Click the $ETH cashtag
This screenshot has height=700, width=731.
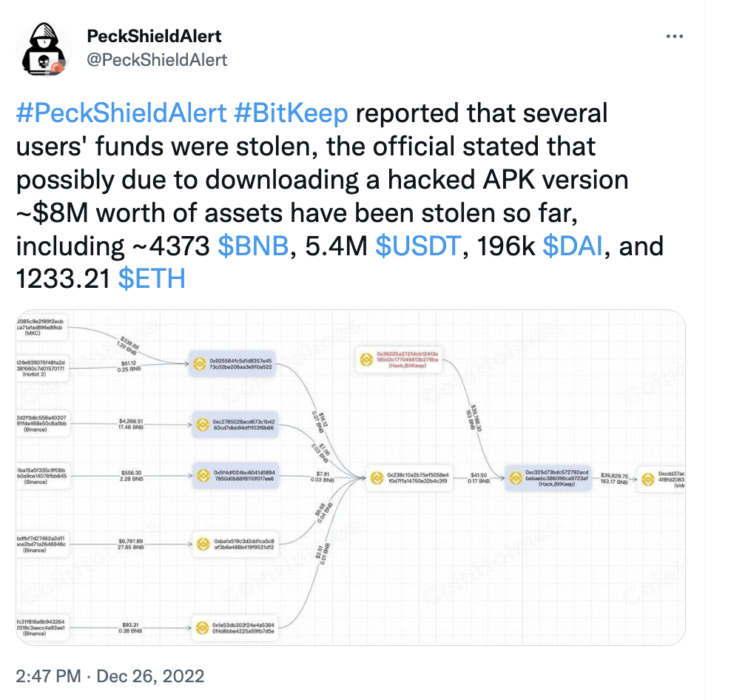pyautogui.click(x=152, y=279)
